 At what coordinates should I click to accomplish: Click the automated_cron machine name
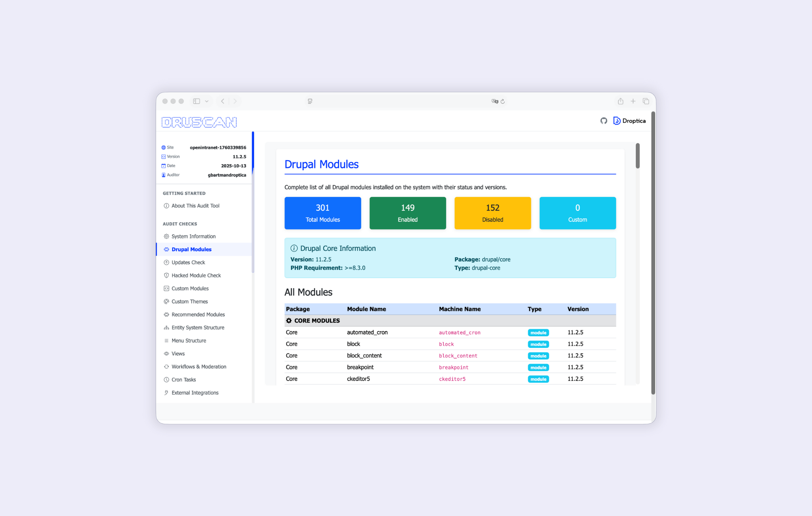pyautogui.click(x=459, y=333)
